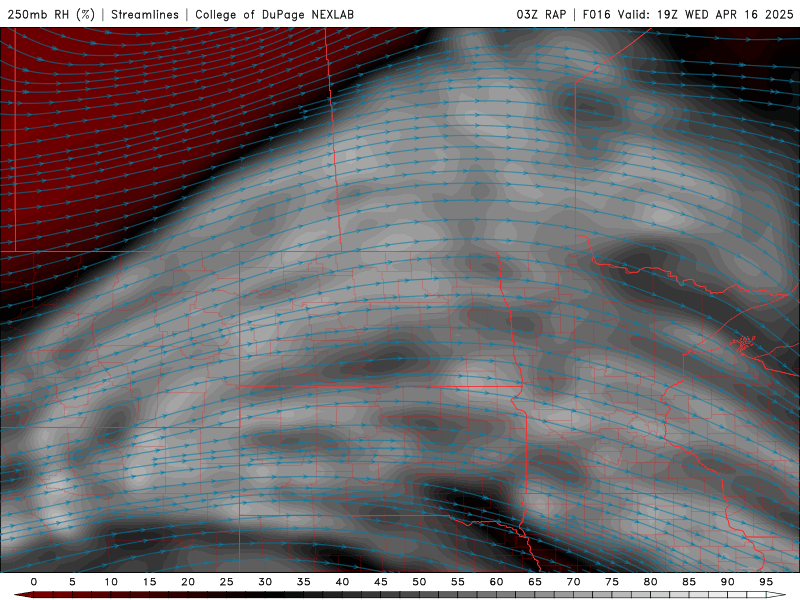Viewport: 800px width, 600px height.
Task: Click the color scale value 30
Action: (265, 582)
